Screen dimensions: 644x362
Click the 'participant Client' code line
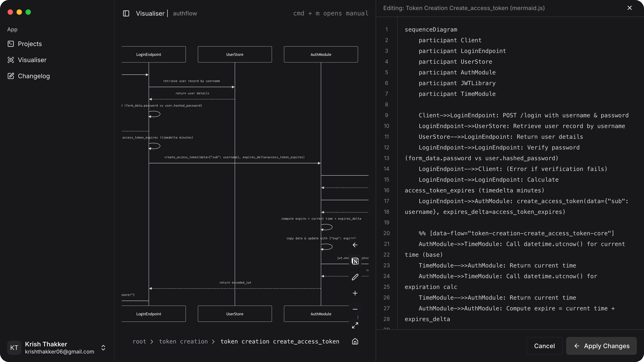point(450,40)
